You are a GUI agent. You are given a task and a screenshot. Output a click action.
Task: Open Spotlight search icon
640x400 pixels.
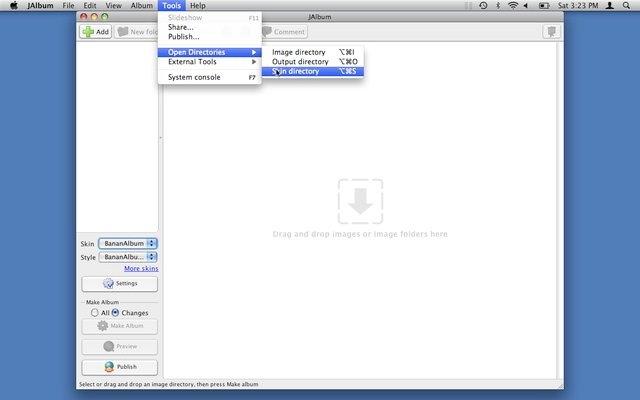(626, 5)
